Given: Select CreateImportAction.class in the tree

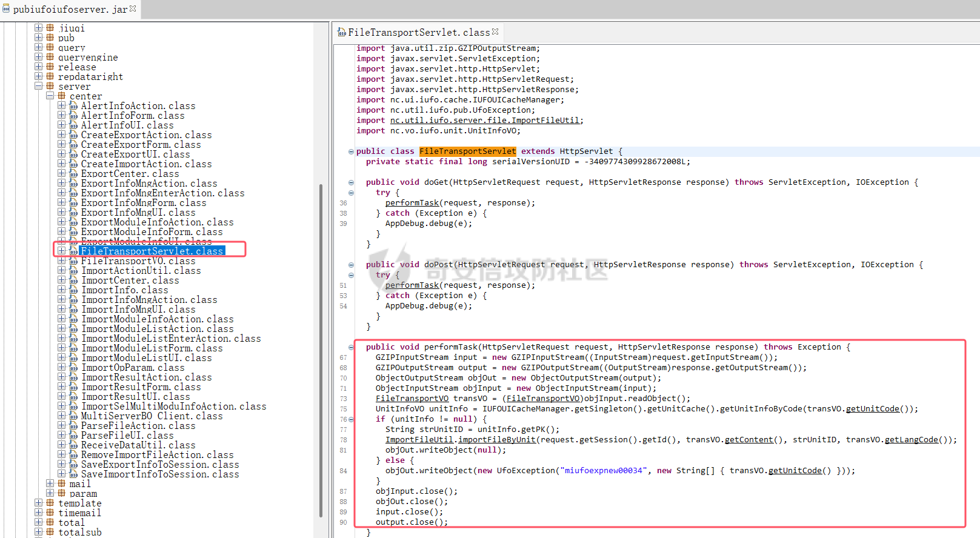Looking at the screenshot, I should click(146, 164).
